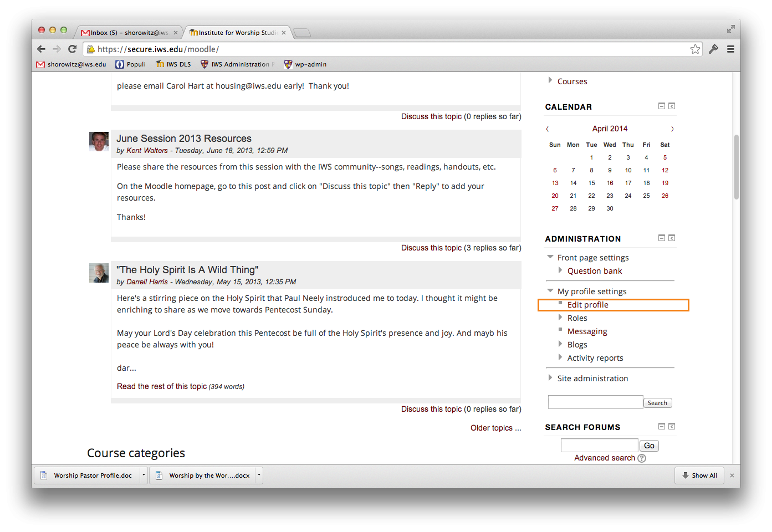Click Darrell Harris author link
This screenshot has height=532, width=772.
(147, 282)
